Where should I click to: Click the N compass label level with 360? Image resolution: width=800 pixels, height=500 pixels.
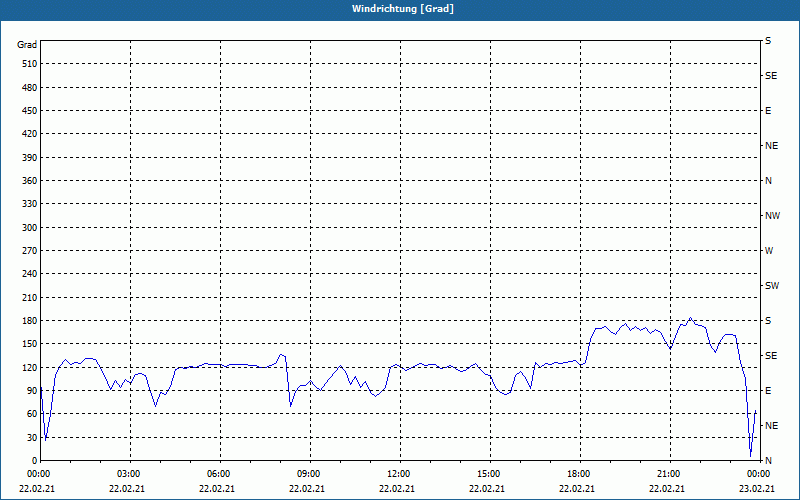tap(768, 181)
